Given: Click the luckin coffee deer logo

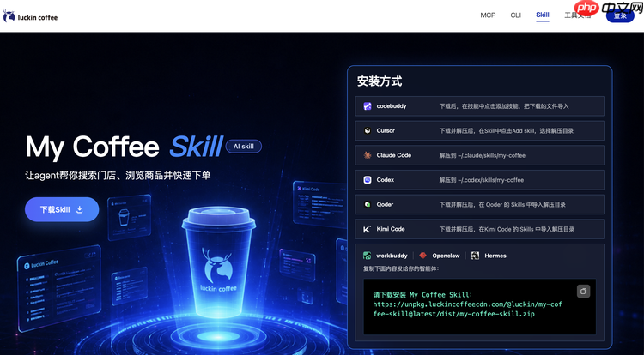Looking at the screenshot, I should pyautogui.click(x=9, y=15).
